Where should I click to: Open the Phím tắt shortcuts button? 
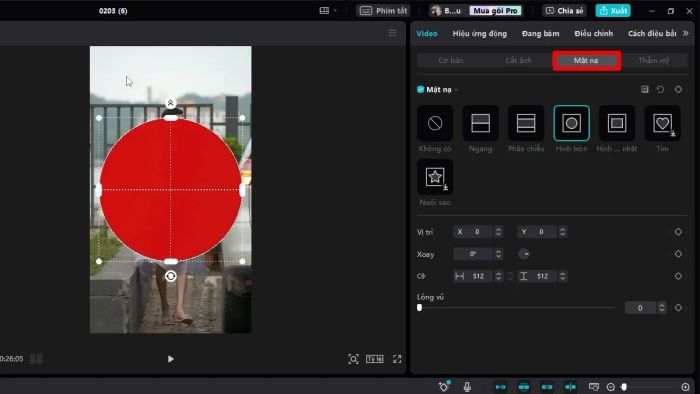point(383,10)
